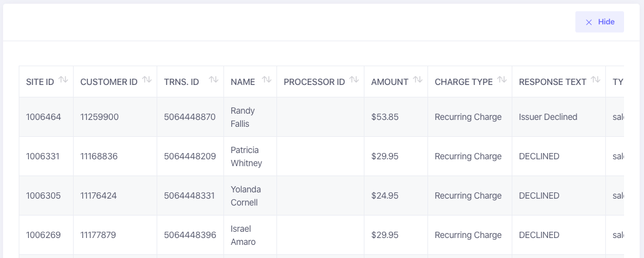This screenshot has width=644, height=258.
Task: Click Israel Amaro's $29.95 amount
Action: point(385,236)
